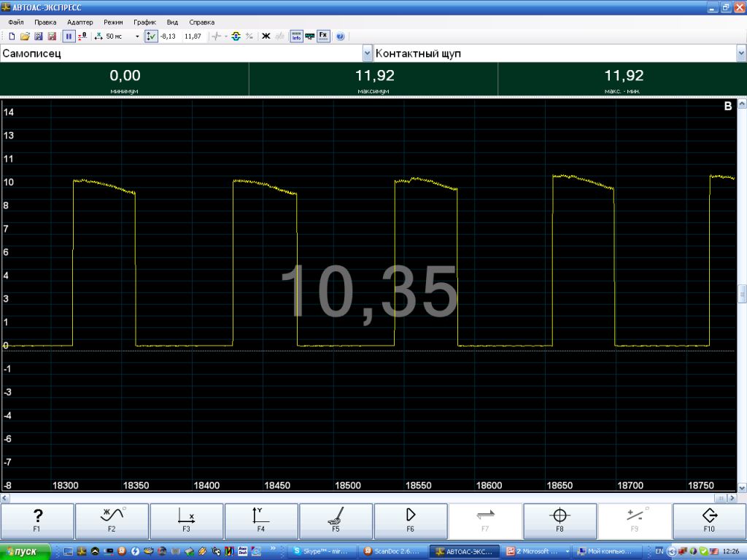Open the 50 мс time scale dropdown

[x=137, y=36]
